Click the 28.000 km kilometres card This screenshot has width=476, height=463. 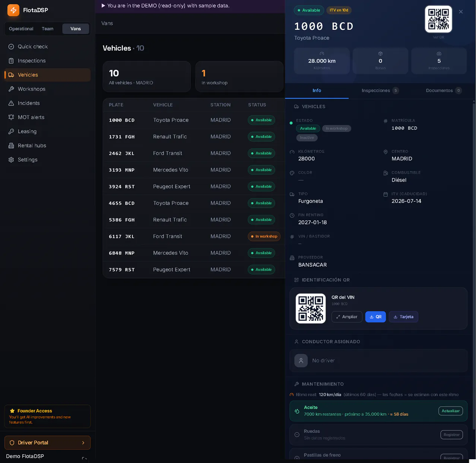tap(322, 61)
